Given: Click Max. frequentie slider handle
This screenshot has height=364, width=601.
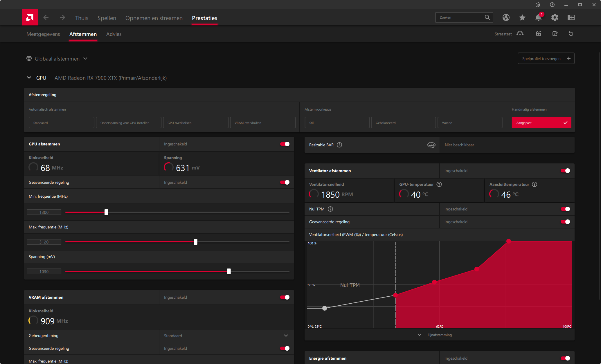Looking at the screenshot, I should coord(195,242).
